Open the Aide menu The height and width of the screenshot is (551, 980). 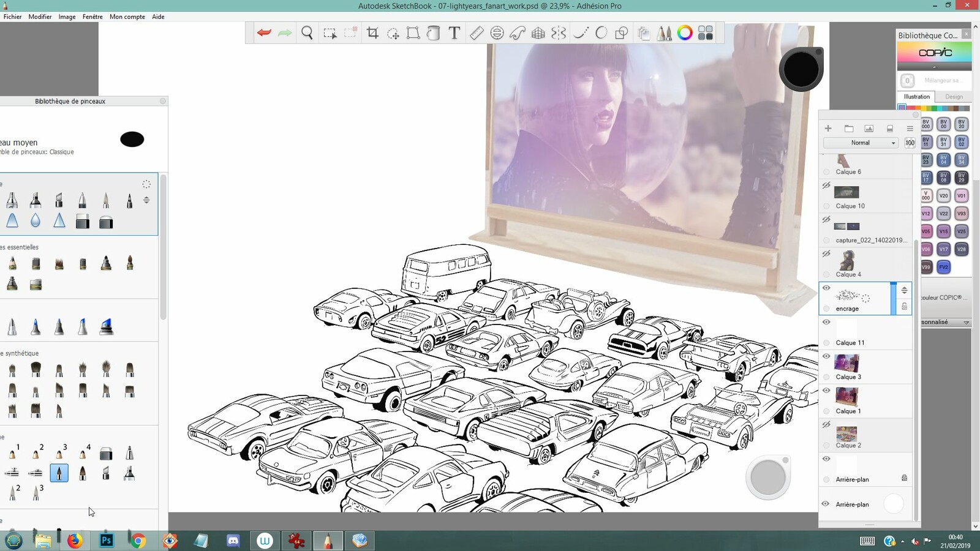pyautogui.click(x=158, y=17)
